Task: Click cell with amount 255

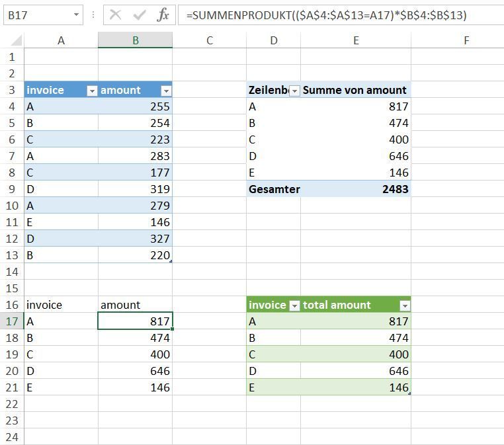Action: click(136, 106)
